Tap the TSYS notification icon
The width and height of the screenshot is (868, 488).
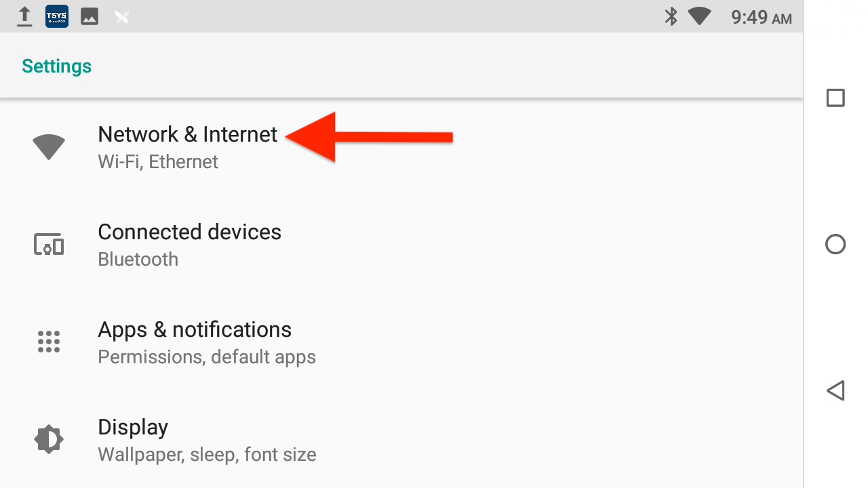[56, 16]
